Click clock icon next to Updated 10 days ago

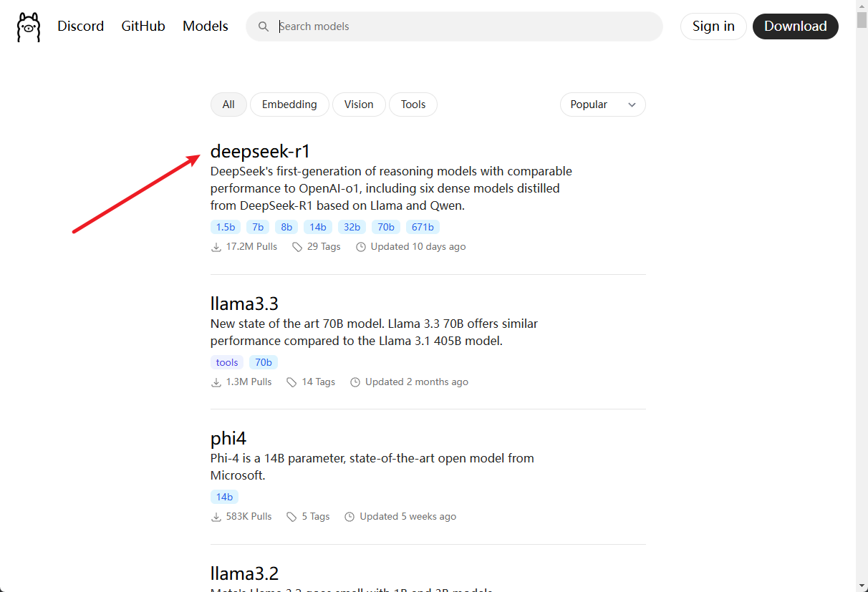[361, 247]
